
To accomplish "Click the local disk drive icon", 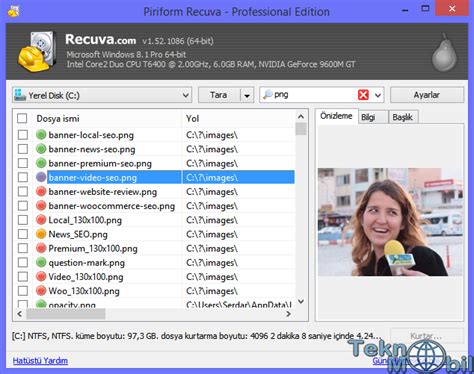I will 20,95.
